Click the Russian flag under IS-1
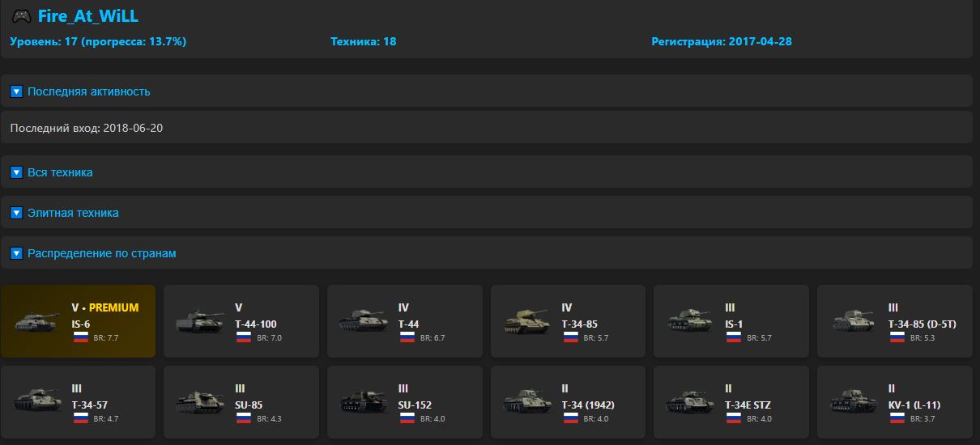The width and height of the screenshot is (980, 445). click(733, 337)
